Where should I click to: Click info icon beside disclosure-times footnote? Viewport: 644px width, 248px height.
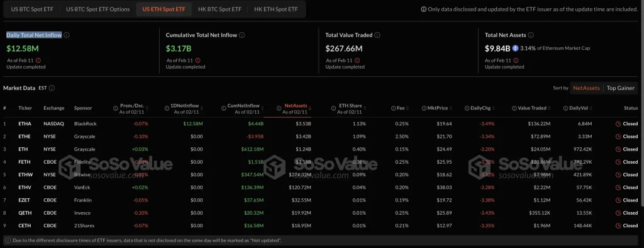[8, 240]
